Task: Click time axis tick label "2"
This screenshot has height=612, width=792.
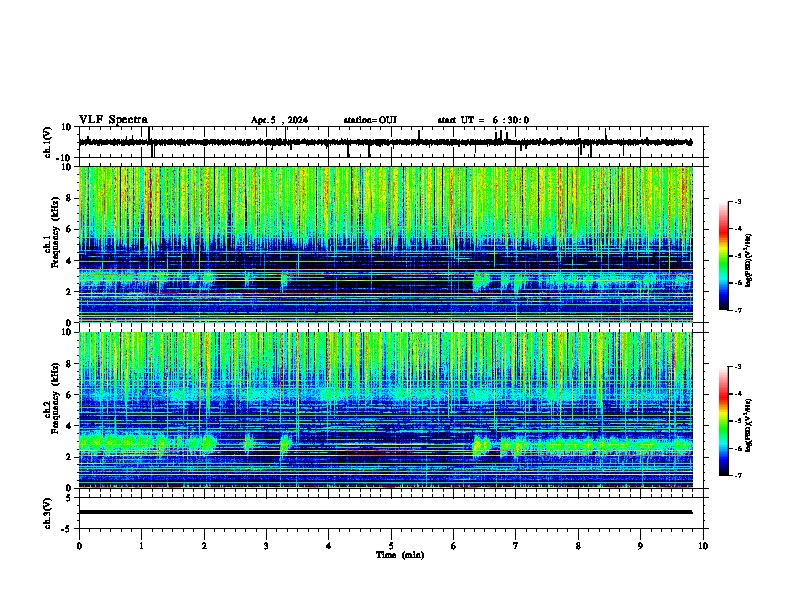Action: [x=204, y=546]
